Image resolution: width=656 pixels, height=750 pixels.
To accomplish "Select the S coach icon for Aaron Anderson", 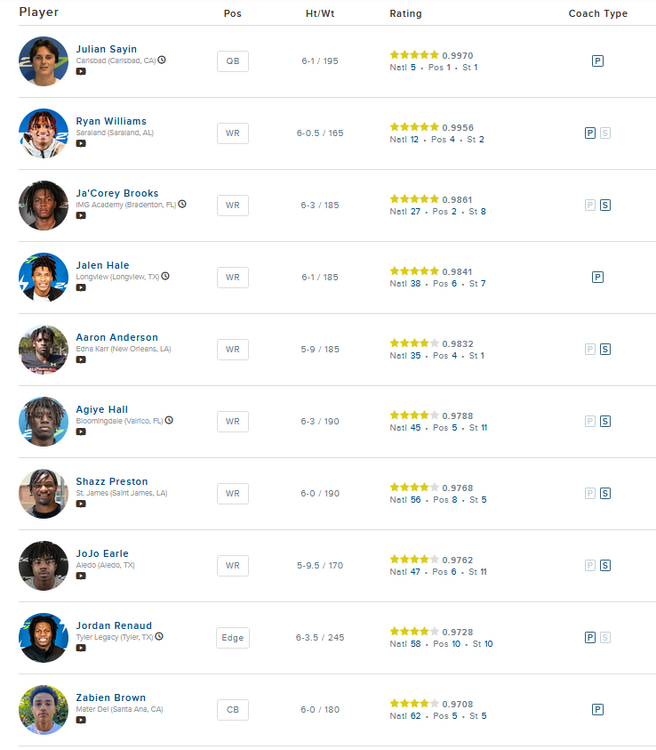I will pyautogui.click(x=605, y=349).
